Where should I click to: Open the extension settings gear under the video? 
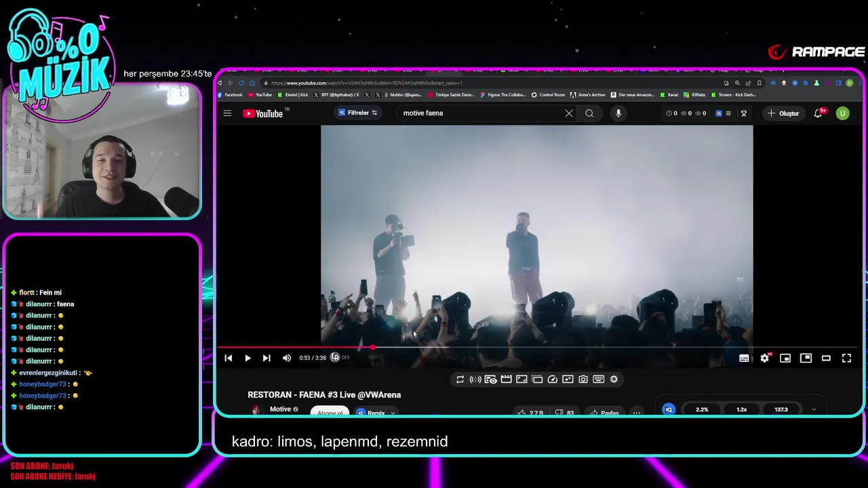pos(614,379)
